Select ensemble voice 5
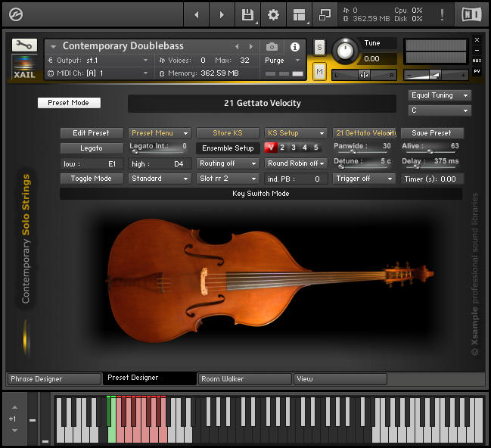Image resolution: width=491 pixels, height=448 pixels. pyautogui.click(x=316, y=148)
